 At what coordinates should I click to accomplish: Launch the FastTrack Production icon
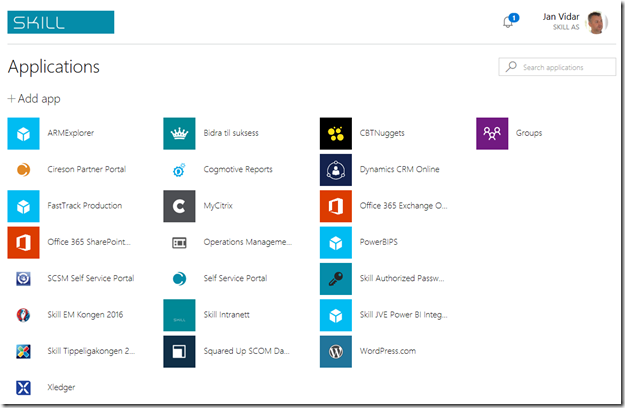23,206
